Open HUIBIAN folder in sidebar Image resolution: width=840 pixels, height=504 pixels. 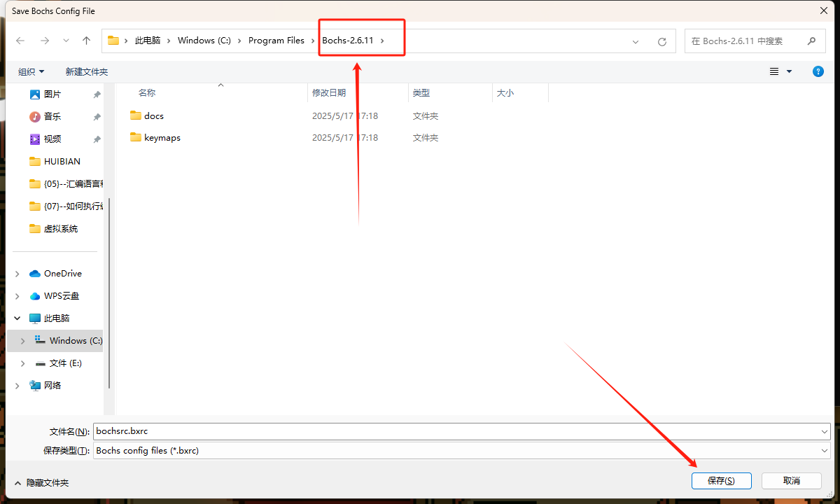[x=62, y=161]
